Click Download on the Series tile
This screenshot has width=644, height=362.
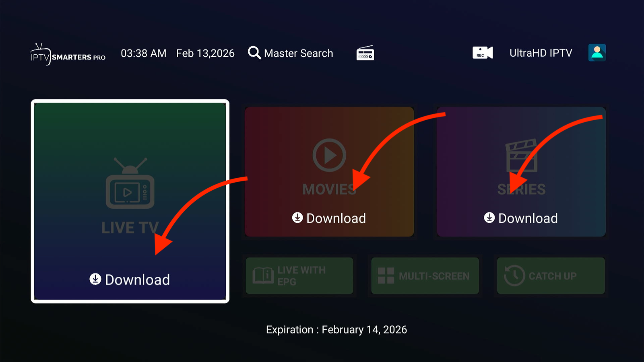pos(521,218)
